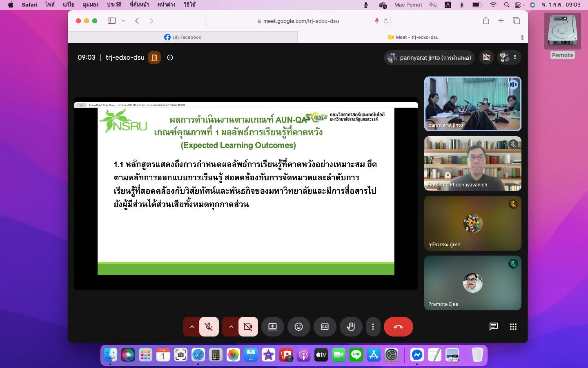
Task: Switch to the Meet - trj-edxo-dsu tab
Action: pos(412,37)
